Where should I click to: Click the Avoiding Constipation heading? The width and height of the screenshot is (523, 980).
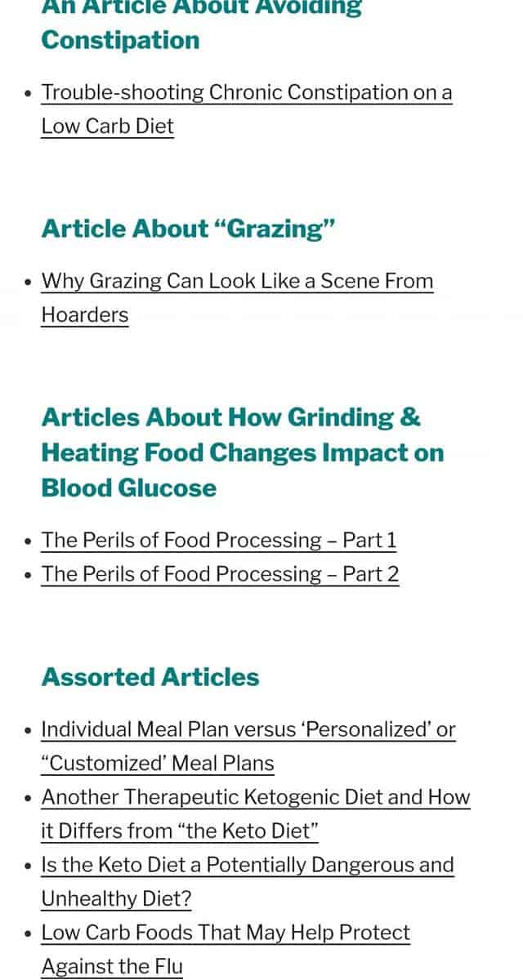[202, 24]
